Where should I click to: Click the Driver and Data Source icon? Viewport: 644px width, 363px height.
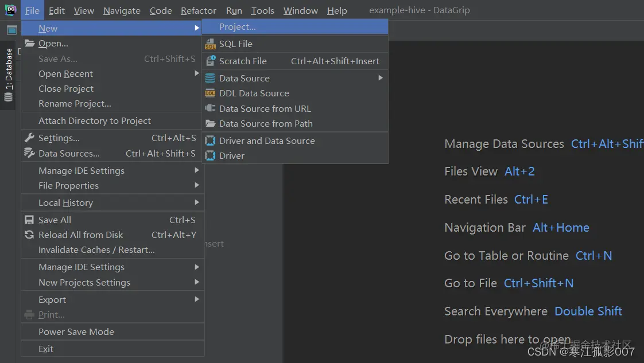[x=210, y=140]
